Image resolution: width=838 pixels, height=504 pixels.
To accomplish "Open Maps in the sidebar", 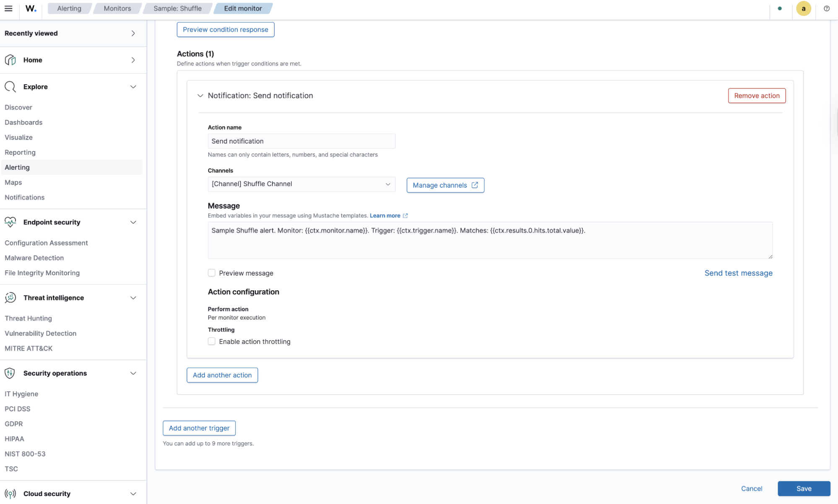I will 13,182.
